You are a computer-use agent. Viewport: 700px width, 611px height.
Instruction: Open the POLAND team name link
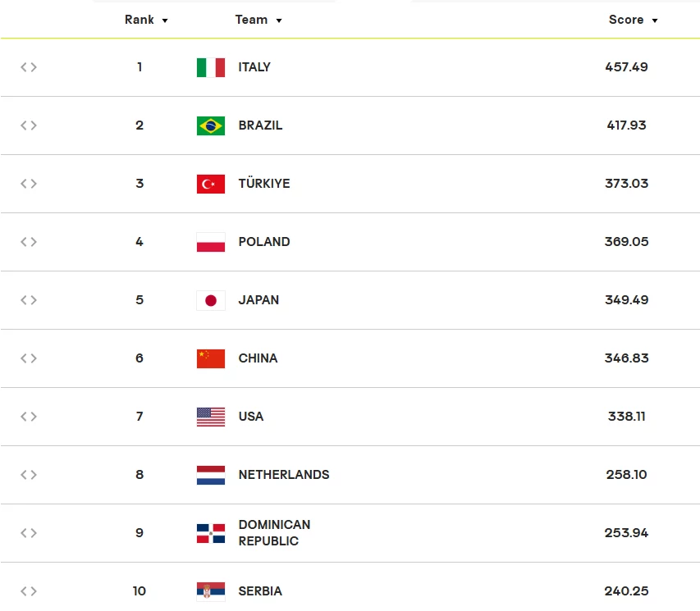click(x=264, y=242)
